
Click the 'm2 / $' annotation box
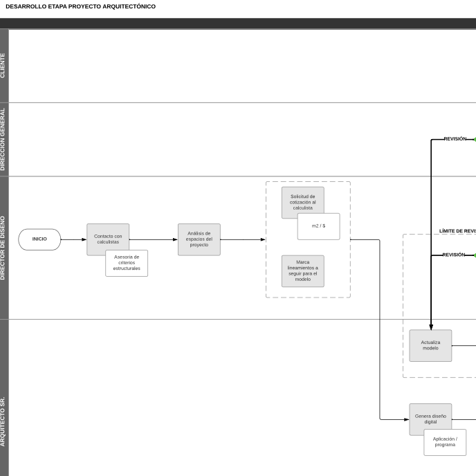coord(319,227)
